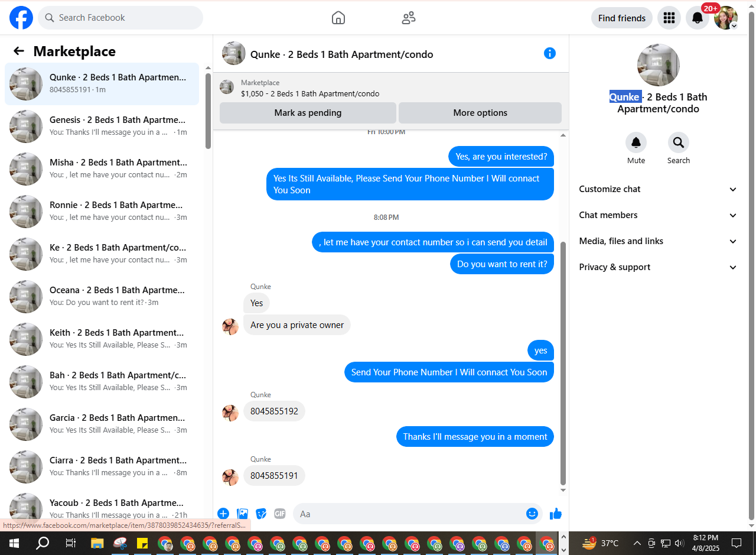The height and width of the screenshot is (555, 756).
Task: Attach a photo using the image icon
Action: coord(242,514)
